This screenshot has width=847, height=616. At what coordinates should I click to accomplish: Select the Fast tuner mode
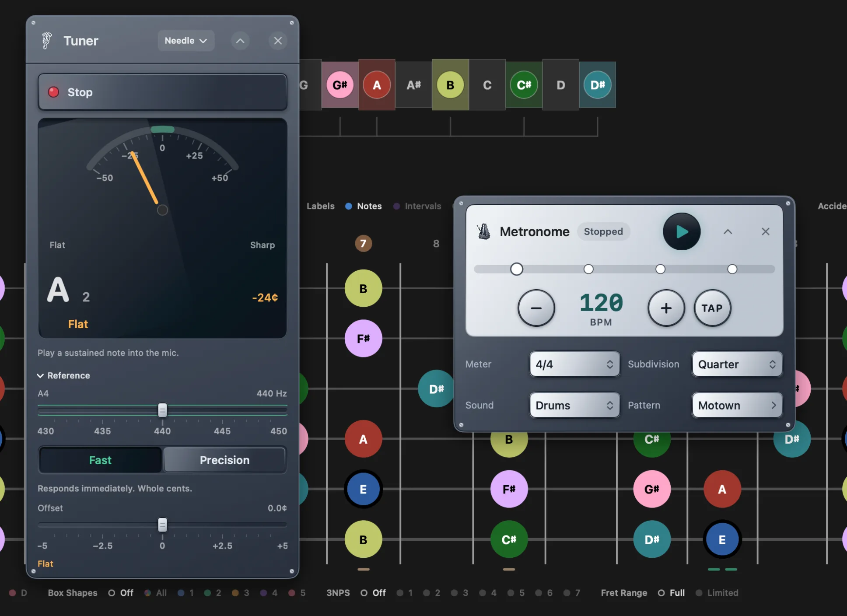(x=100, y=460)
